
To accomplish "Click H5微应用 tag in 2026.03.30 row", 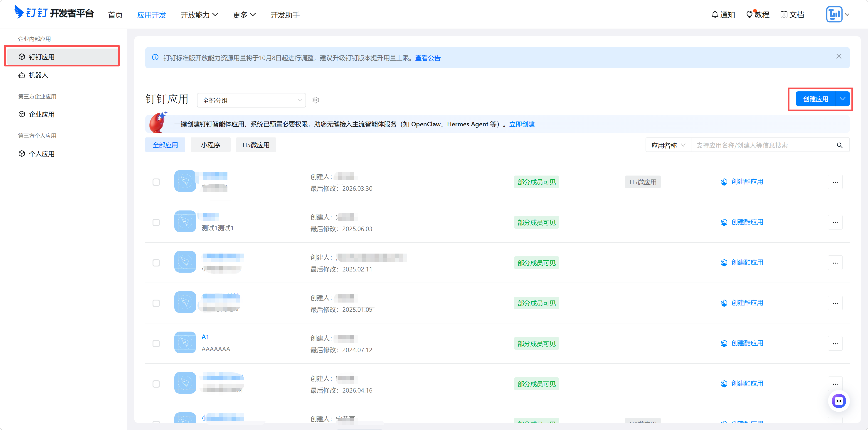I will click(x=643, y=182).
